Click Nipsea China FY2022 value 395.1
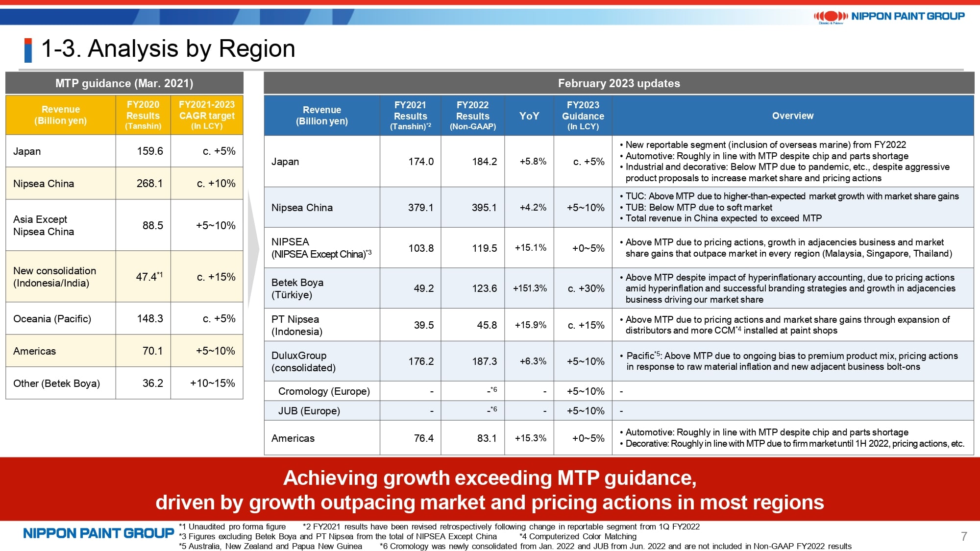This screenshot has height=551, width=980. [x=484, y=207]
